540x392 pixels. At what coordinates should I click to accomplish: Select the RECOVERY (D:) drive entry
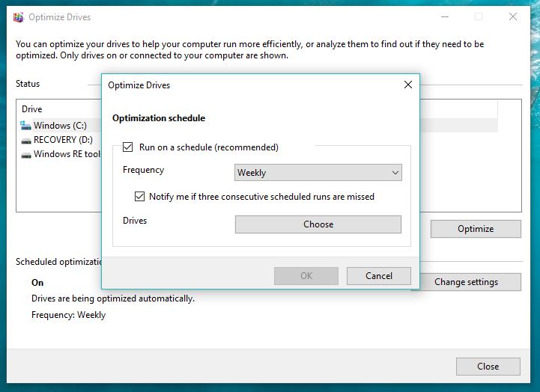pyautogui.click(x=64, y=140)
